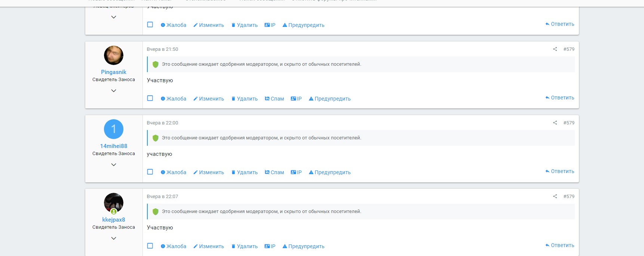This screenshot has height=256, width=644.
Task: Open Pingasnik's profile name link
Action: tap(114, 72)
